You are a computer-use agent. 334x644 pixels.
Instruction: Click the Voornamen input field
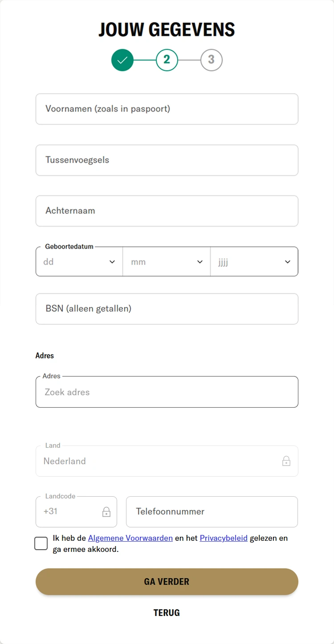pyautogui.click(x=167, y=109)
